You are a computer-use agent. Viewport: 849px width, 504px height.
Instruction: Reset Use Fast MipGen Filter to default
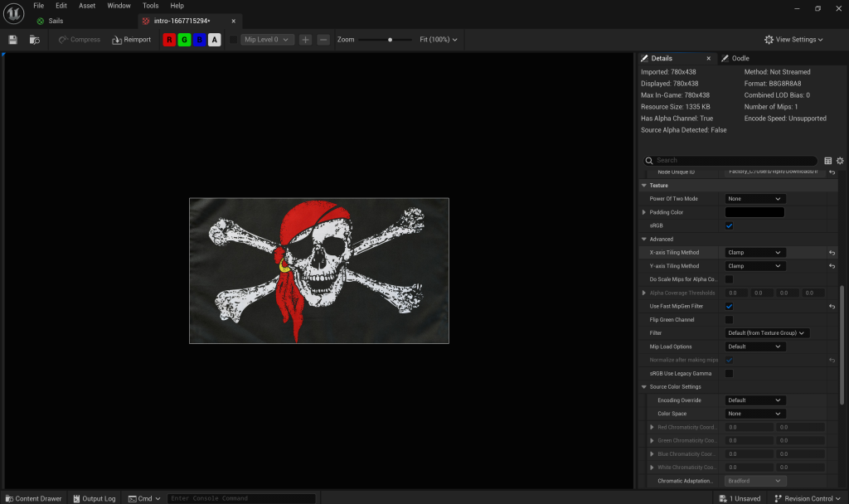[x=832, y=307]
